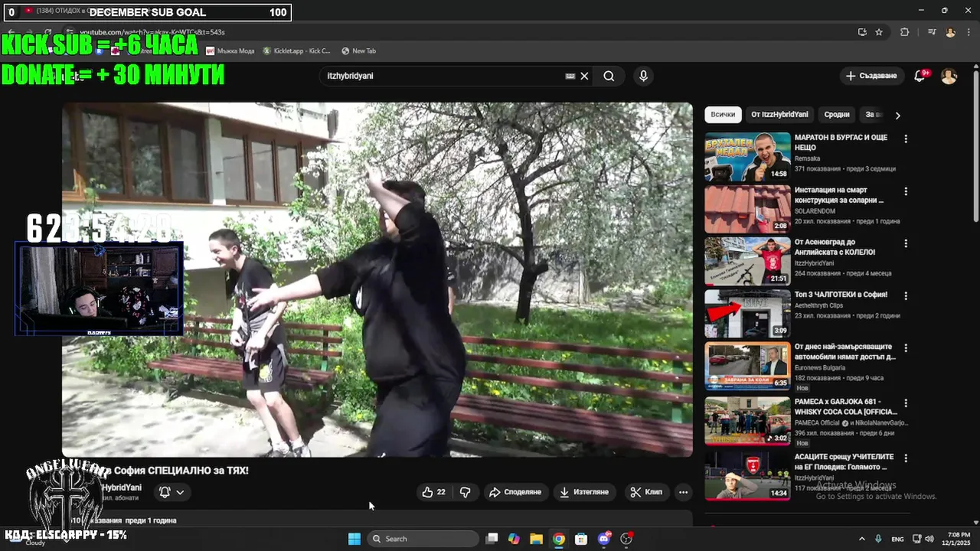Open Chrome media controls icon
The width and height of the screenshot is (980, 551).
[x=932, y=32]
